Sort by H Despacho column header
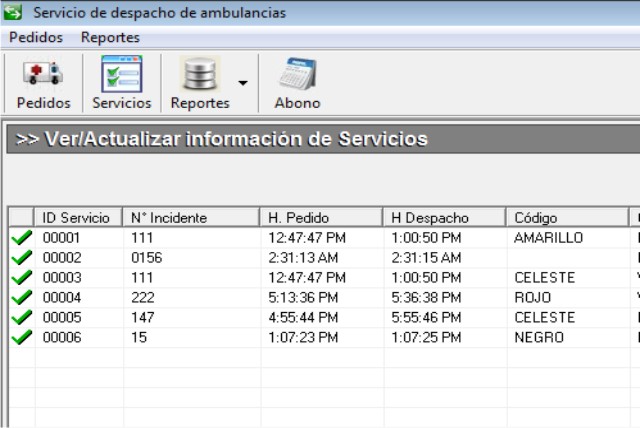This screenshot has width=640, height=428. click(444, 217)
